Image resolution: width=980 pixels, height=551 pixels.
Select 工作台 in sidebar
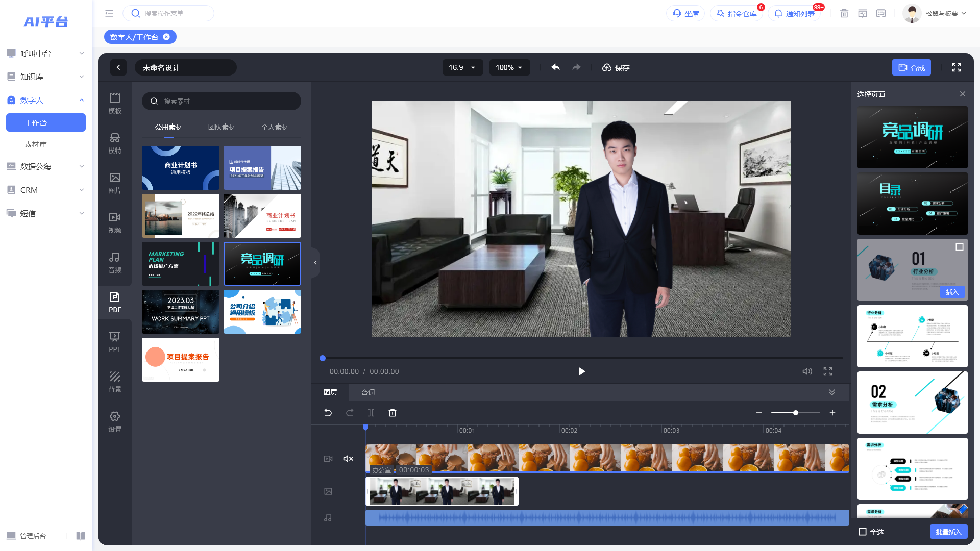pos(46,122)
